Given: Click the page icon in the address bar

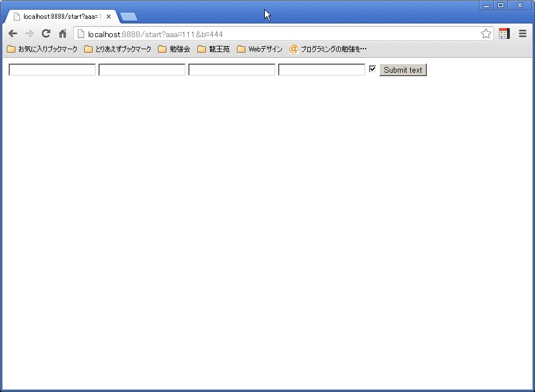Looking at the screenshot, I should coord(81,34).
